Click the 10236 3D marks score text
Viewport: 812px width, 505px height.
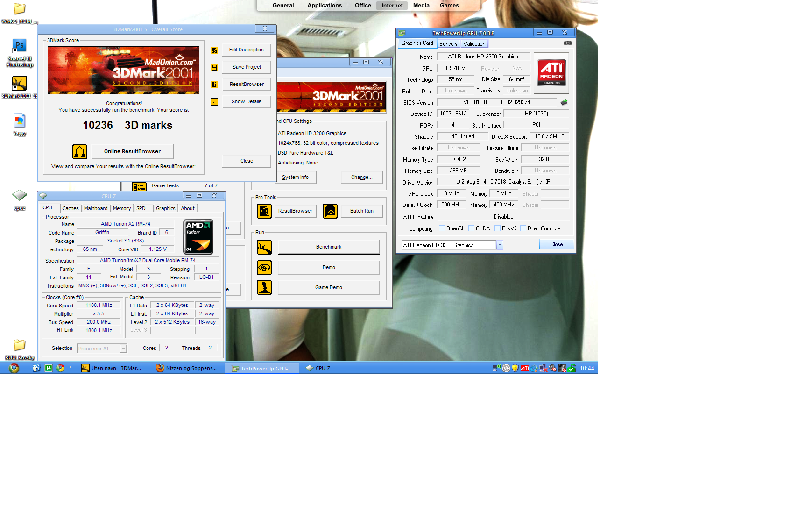click(127, 125)
